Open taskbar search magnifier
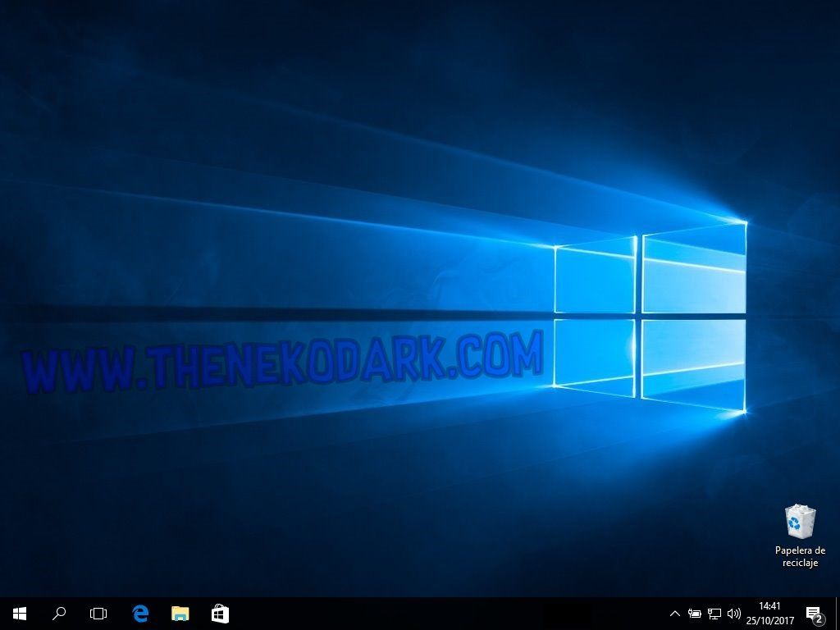This screenshot has width=840, height=630. click(x=59, y=614)
